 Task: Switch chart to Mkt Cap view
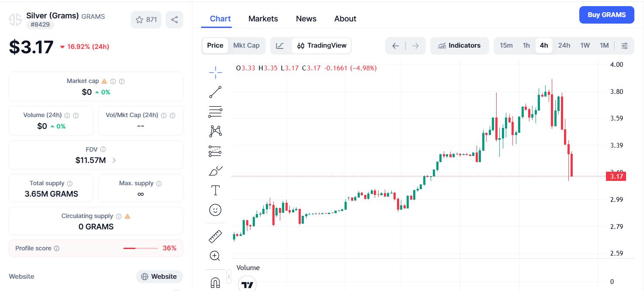coord(246,45)
